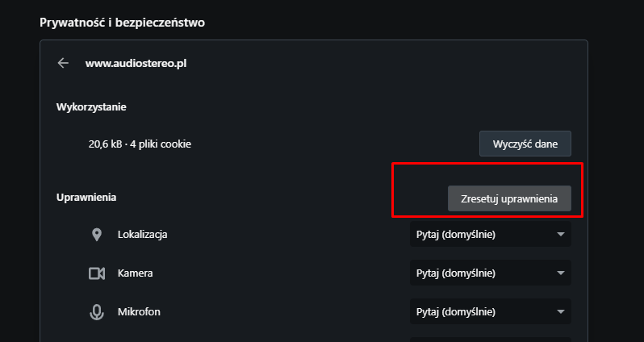
Task: Click the arrow on Kamera dropdown
Action: [561, 273]
